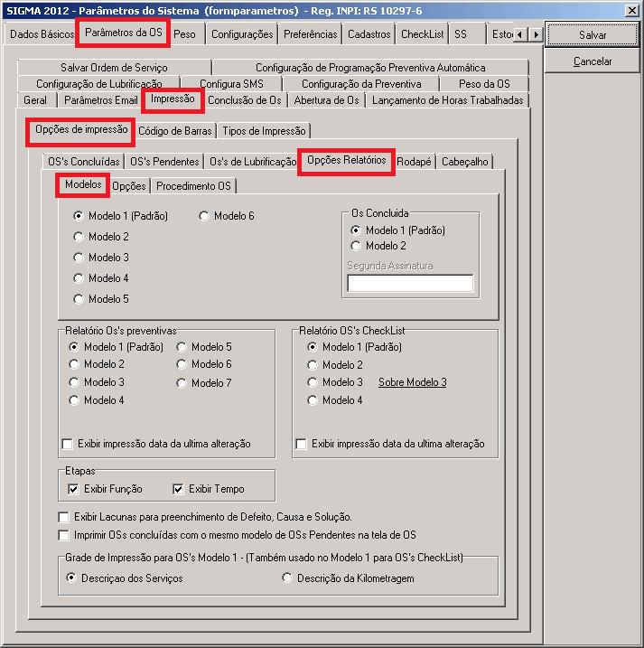This screenshot has width=644, height=648.
Task: Close the Parâmetros do Sistema window
Action: tap(632, 10)
